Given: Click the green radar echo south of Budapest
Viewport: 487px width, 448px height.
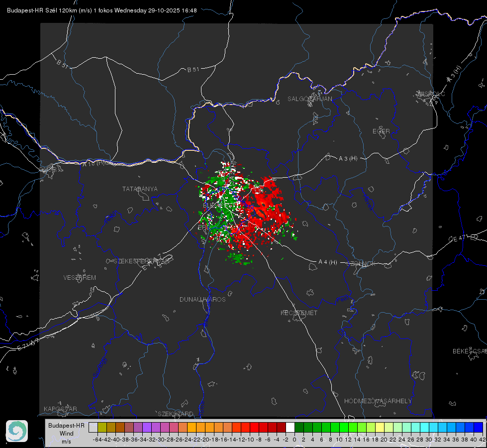Looking at the screenshot, I should [239, 258].
